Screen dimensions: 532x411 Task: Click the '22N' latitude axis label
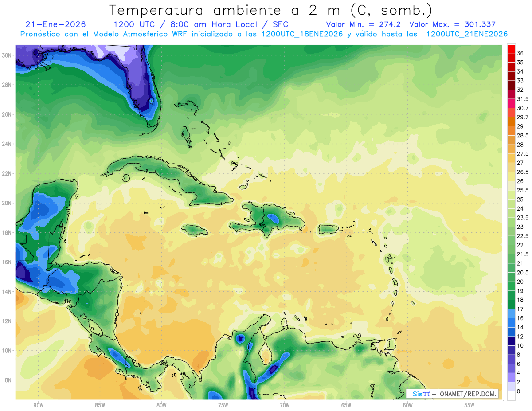pos(7,173)
